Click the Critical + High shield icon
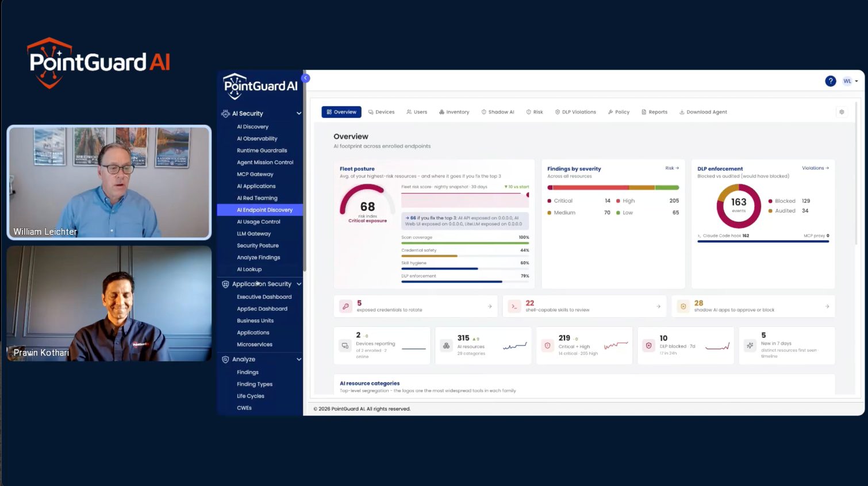The width and height of the screenshot is (868, 486). coord(547,346)
